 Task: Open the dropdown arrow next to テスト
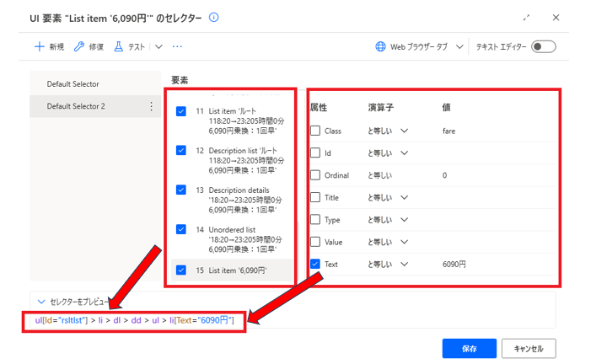click(x=158, y=46)
